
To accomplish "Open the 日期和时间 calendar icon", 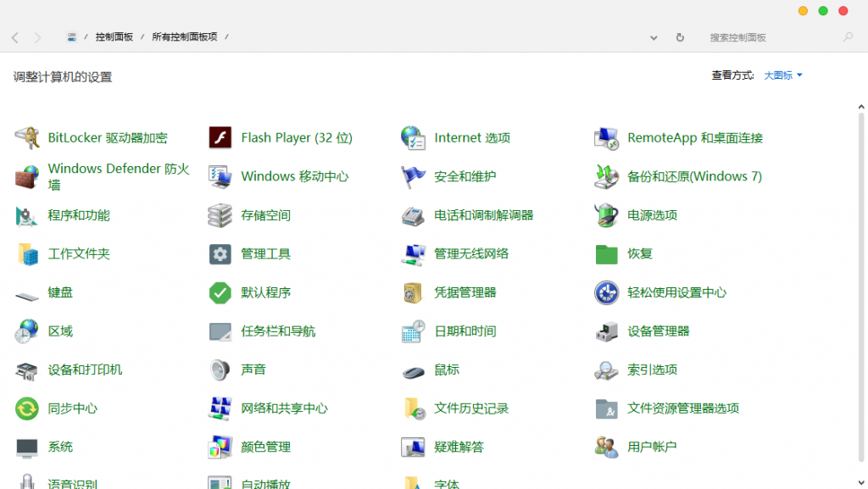I will (x=413, y=331).
